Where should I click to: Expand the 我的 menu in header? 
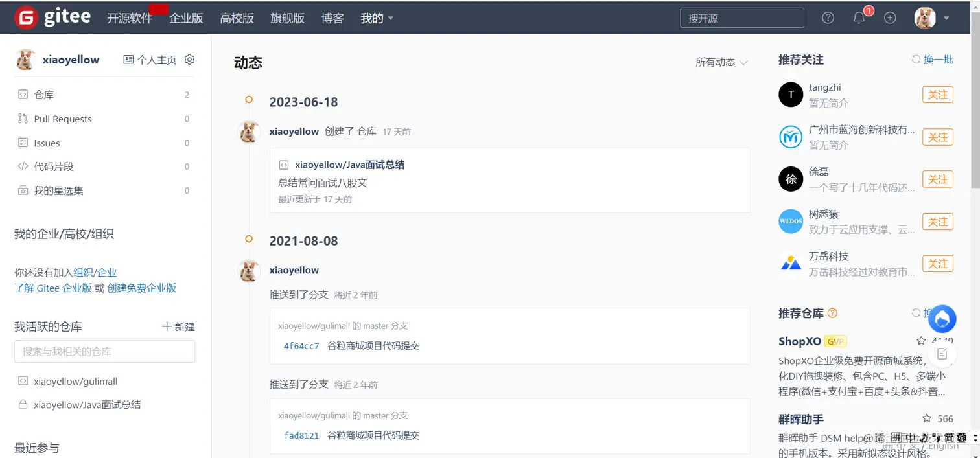[x=377, y=18]
